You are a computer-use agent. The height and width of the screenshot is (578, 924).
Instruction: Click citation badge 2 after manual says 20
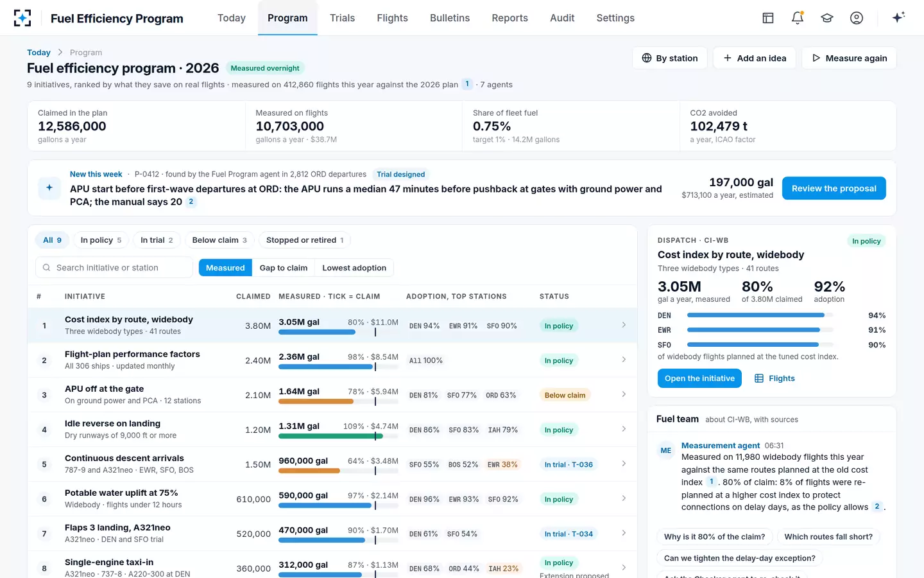click(191, 202)
